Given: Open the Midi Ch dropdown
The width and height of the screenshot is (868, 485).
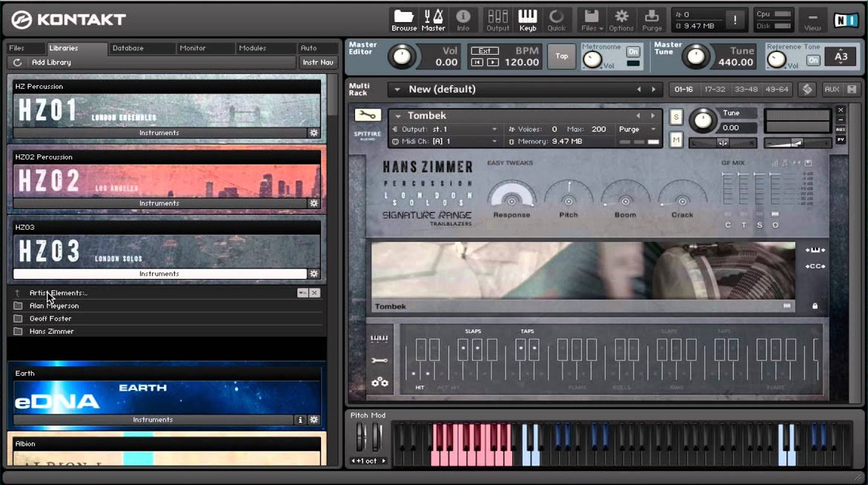Looking at the screenshot, I should click(494, 142).
